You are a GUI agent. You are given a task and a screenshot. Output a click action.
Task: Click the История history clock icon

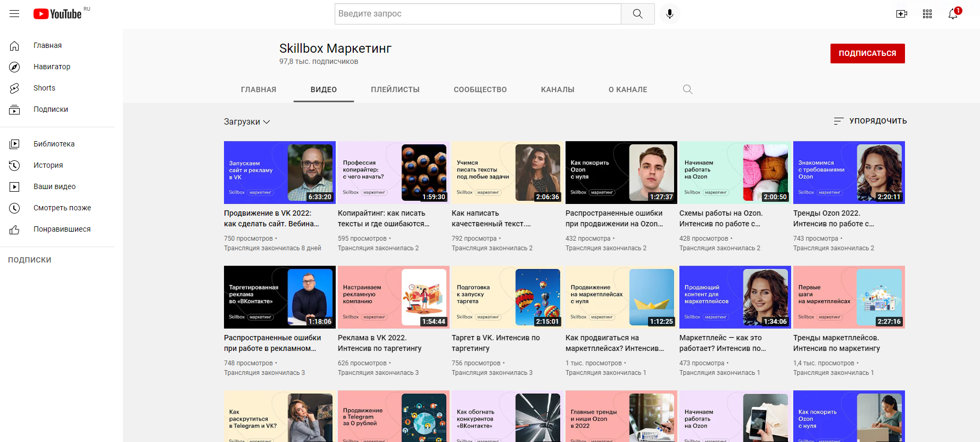[x=14, y=165]
